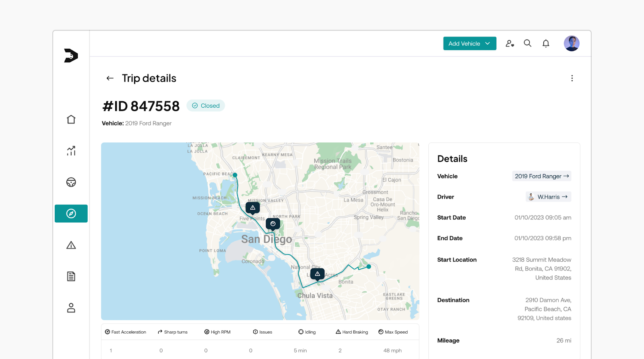The image size is (644, 359).
Task: Open the alerts warning triangle sidebar icon
Action: pos(71,245)
